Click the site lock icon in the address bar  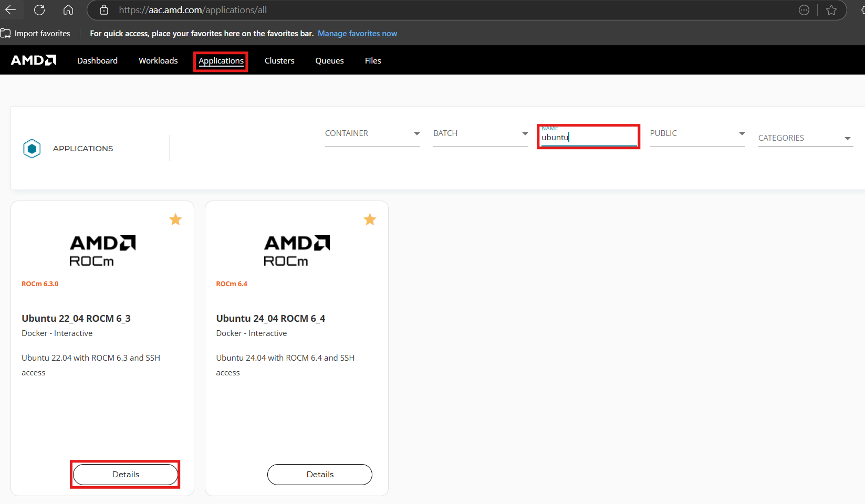coord(104,10)
